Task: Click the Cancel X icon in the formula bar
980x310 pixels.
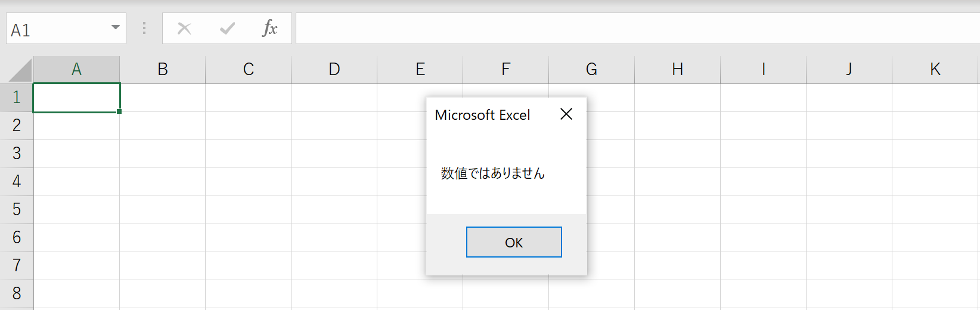Action: (184, 28)
